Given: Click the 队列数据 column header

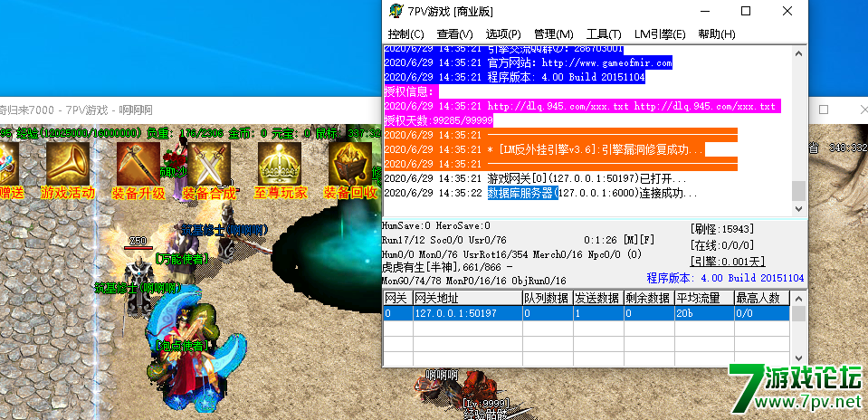Looking at the screenshot, I should pos(548,299).
